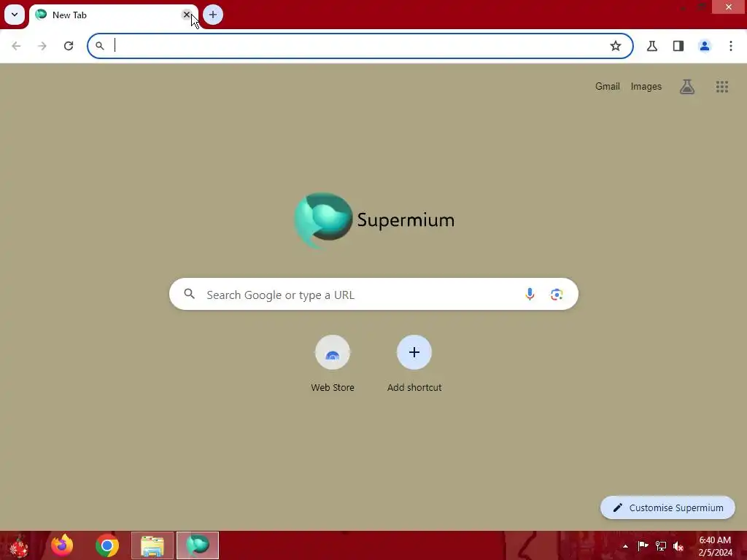The height and width of the screenshot is (560, 747).
Task: Show hidden tray icons arrow
Action: [625, 546]
